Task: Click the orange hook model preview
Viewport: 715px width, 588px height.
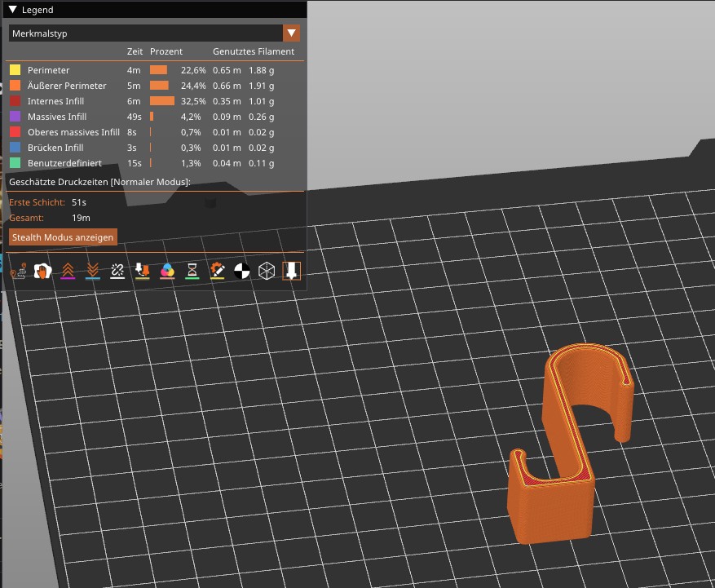Action: point(570,444)
